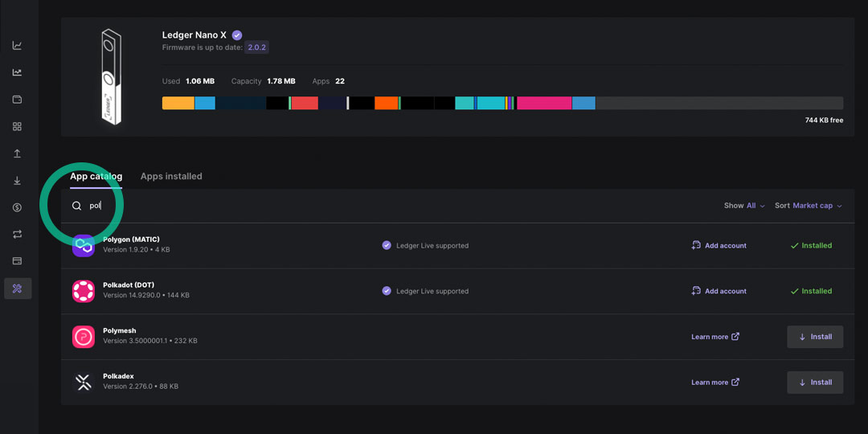This screenshot has height=434, width=868.
Task: Click the '744 KB free' label
Action: pyautogui.click(x=824, y=120)
